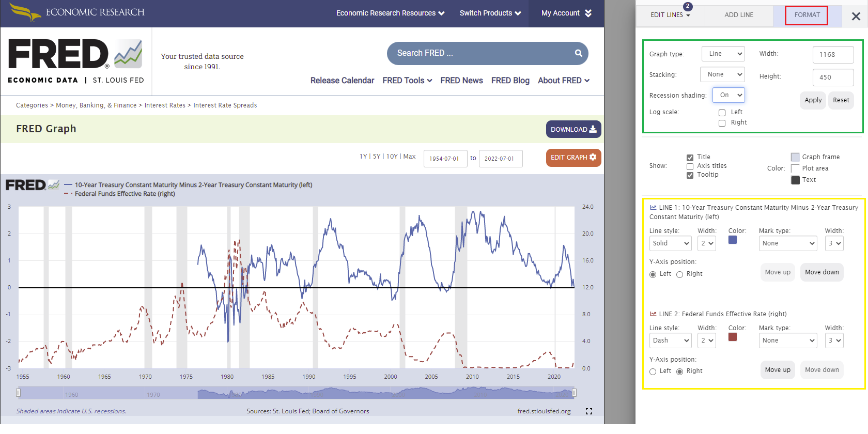Open the Recession shading dropdown
The image size is (868, 434).
click(729, 95)
